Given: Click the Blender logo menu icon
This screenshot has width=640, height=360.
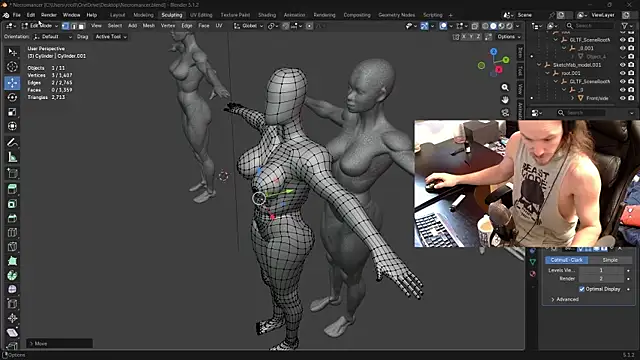Looking at the screenshot, I should 6,15.
